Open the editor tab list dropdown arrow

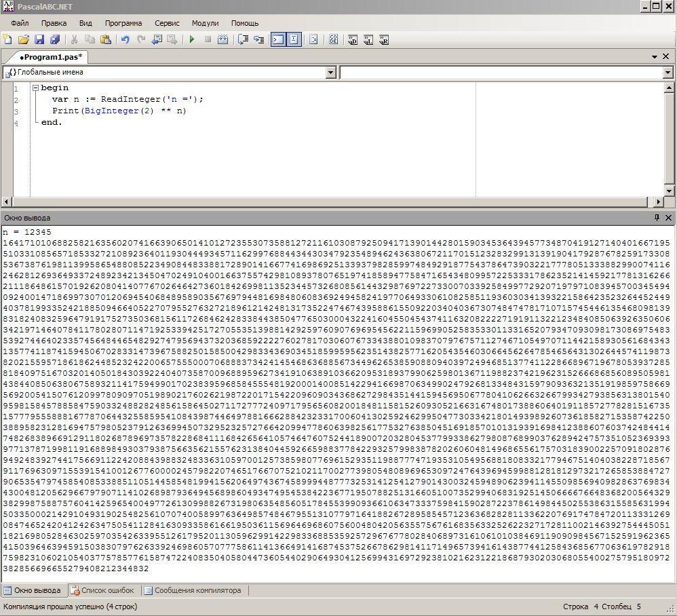click(x=655, y=56)
